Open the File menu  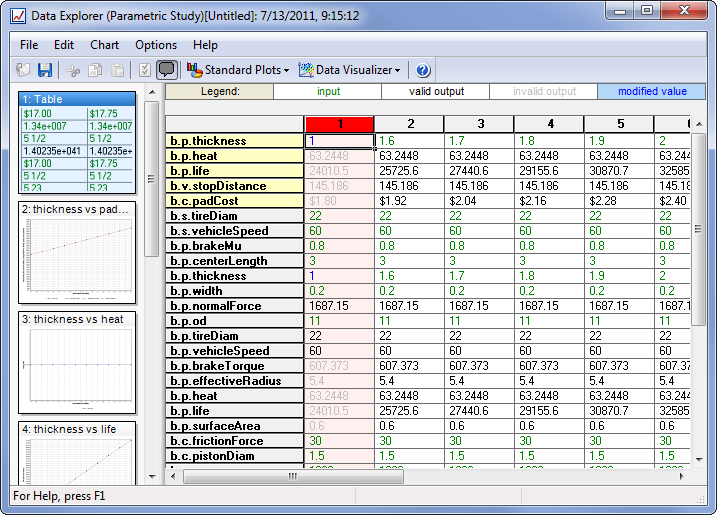29,45
